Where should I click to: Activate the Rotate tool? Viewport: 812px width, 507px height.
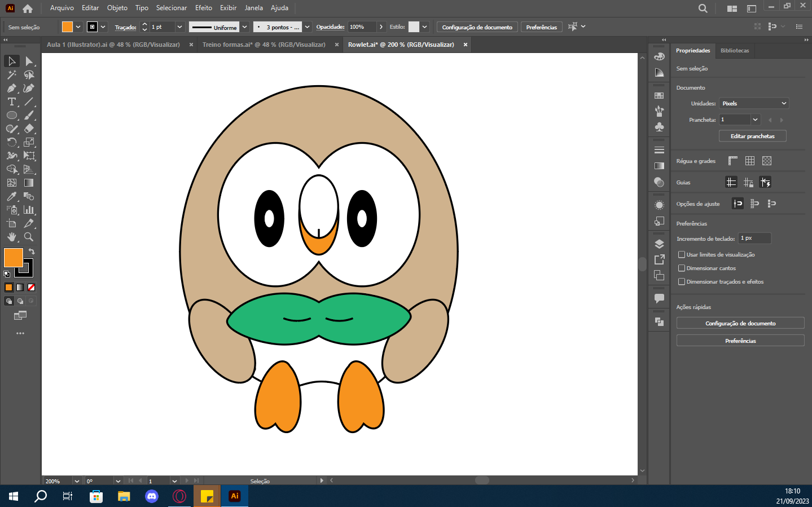(x=12, y=142)
